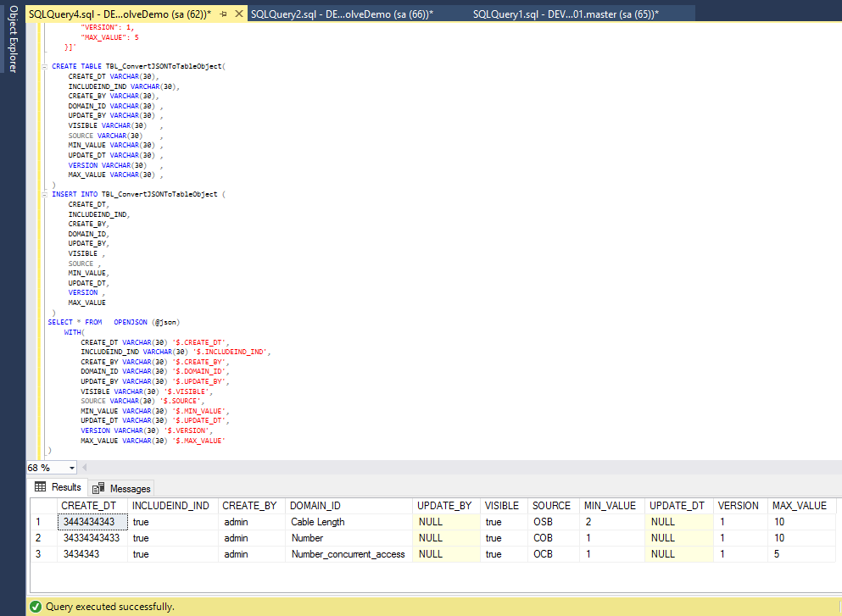This screenshot has width=842, height=616.
Task: Click the UPDATE_DT column header
Action: pyautogui.click(x=679, y=506)
